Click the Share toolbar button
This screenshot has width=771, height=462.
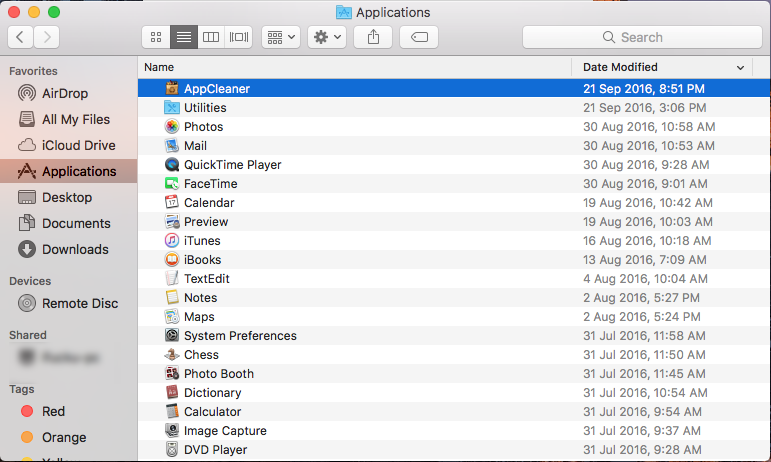373,37
